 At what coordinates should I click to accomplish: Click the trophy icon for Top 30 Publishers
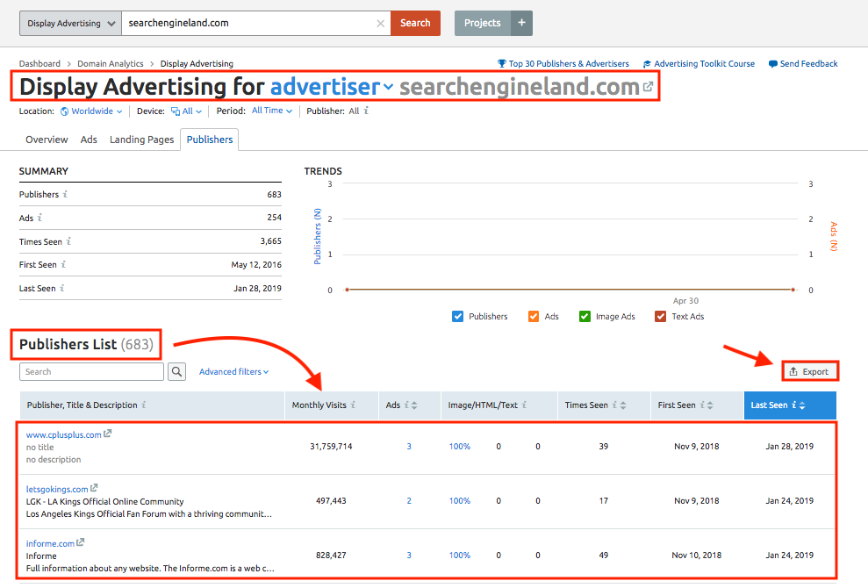[x=501, y=64]
